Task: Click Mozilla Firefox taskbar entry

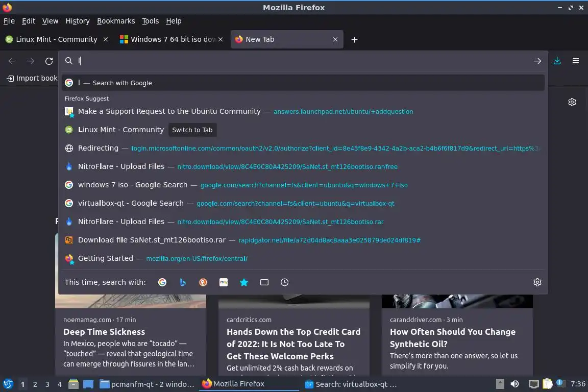Action: click(249, 384)
